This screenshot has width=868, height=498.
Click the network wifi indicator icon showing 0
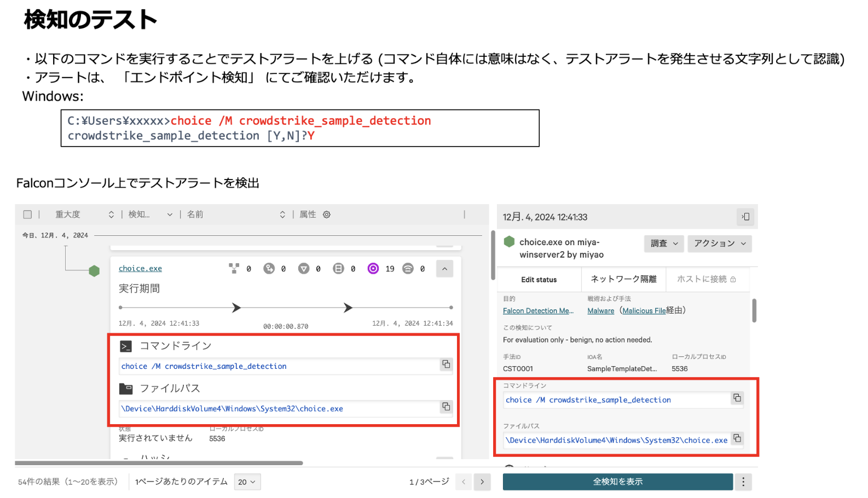click(x=408, y=268)
